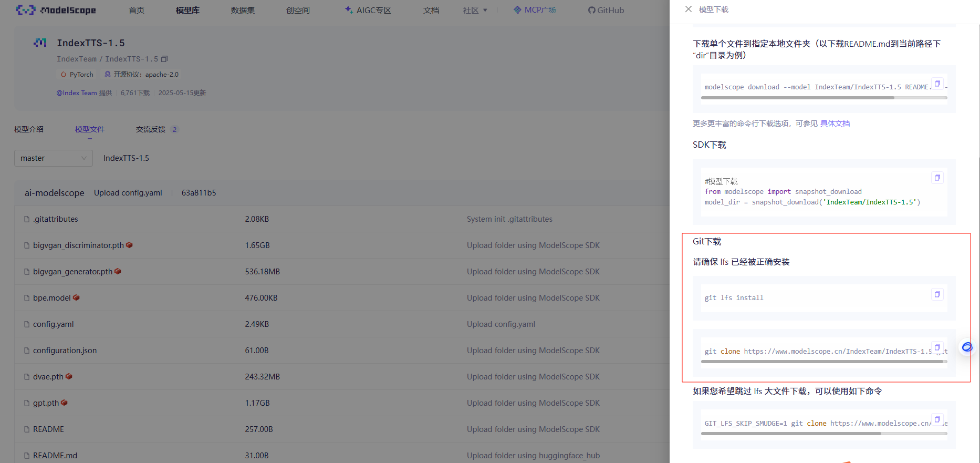Screen dimensions: 980x463
Task: Click 'Upload config.yaml' commit message in header
Action: [x=128, y=193]
